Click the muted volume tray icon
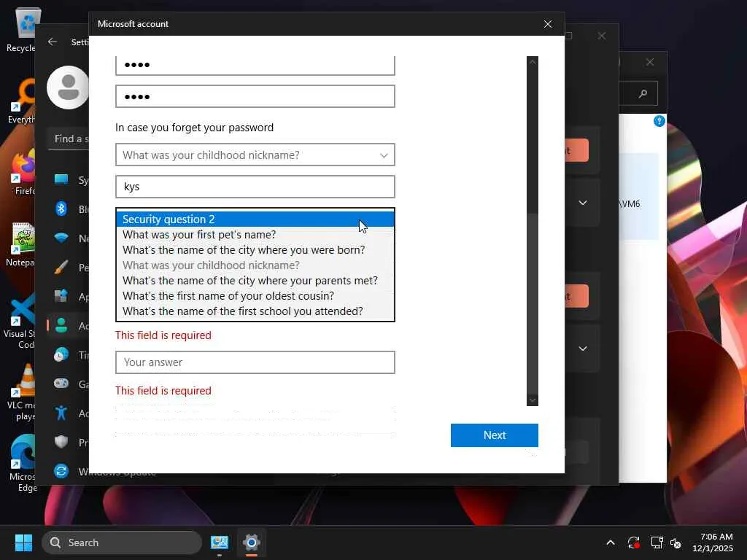The image size is (747, 560). (x=676, y=542)
